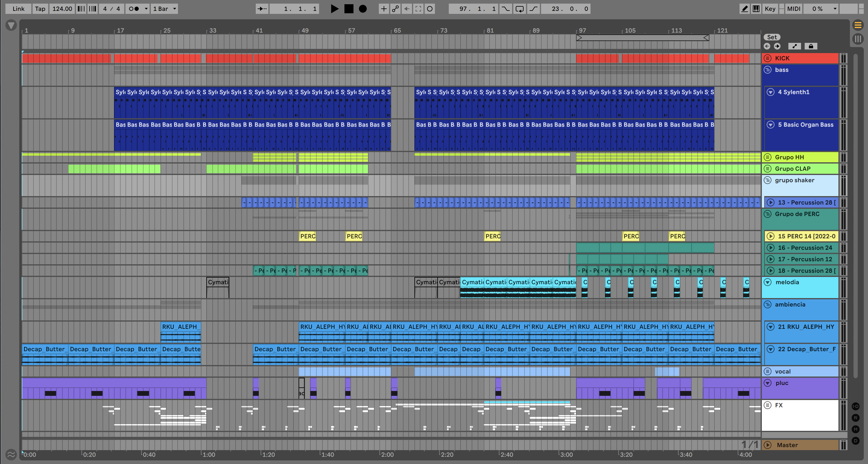Click the Master track play icon

pyautogui.click(x=768, y=445)
